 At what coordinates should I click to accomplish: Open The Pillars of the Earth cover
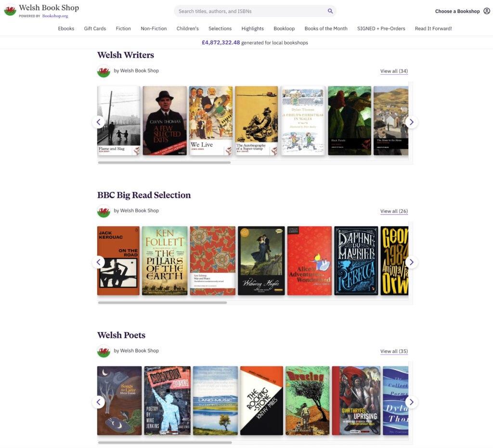tap(165, 260)
